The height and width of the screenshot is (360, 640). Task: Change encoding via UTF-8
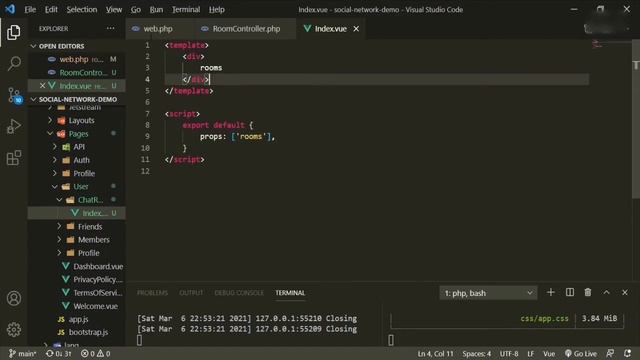pos(509,353)
